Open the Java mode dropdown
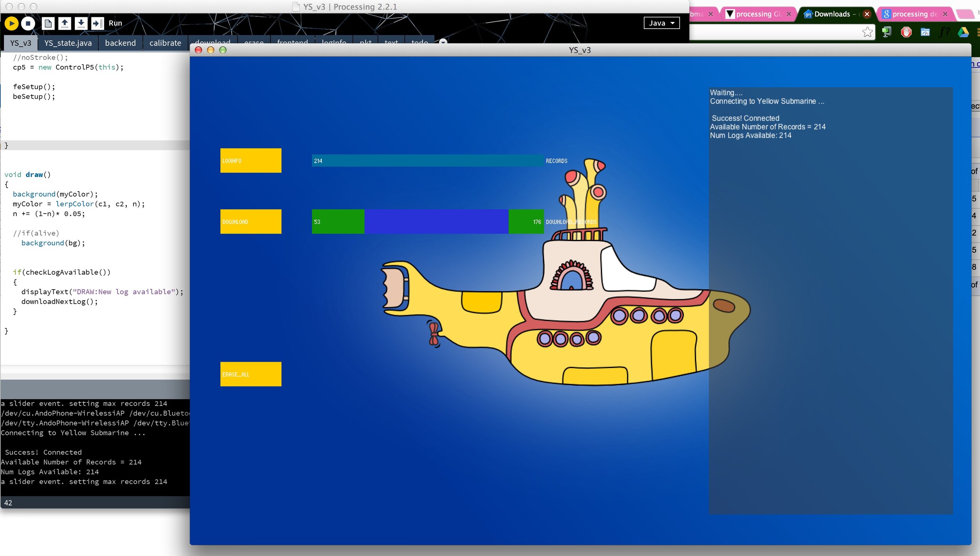This screenshot has height=556, width=980. pos(662,23)
